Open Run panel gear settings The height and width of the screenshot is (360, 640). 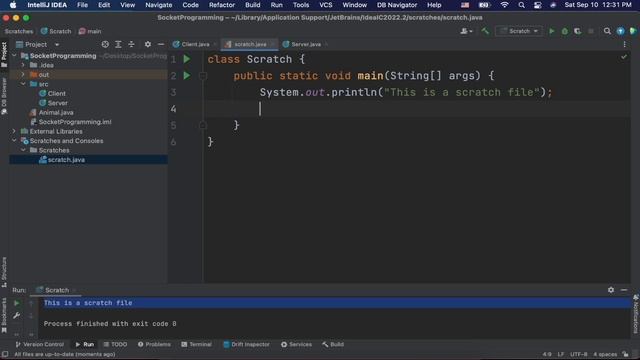(x=611, y=290)
